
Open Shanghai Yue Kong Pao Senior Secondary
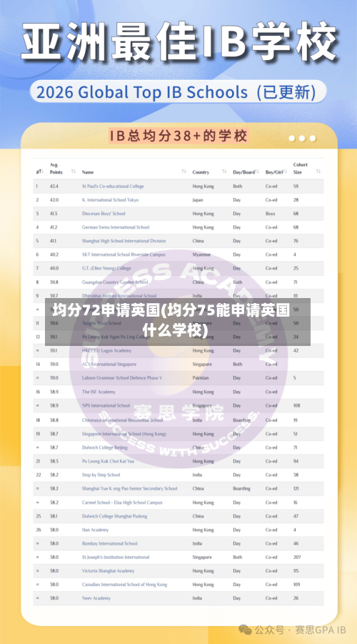coord(130,489)
